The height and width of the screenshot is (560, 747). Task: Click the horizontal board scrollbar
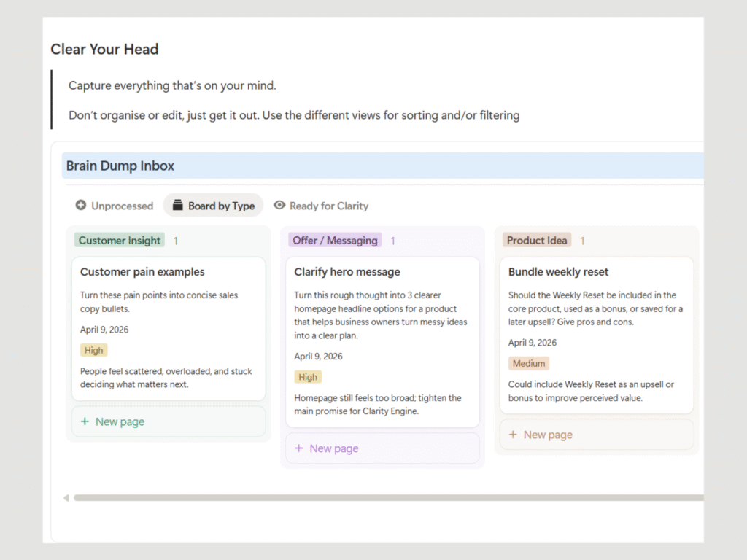point(387,498)
